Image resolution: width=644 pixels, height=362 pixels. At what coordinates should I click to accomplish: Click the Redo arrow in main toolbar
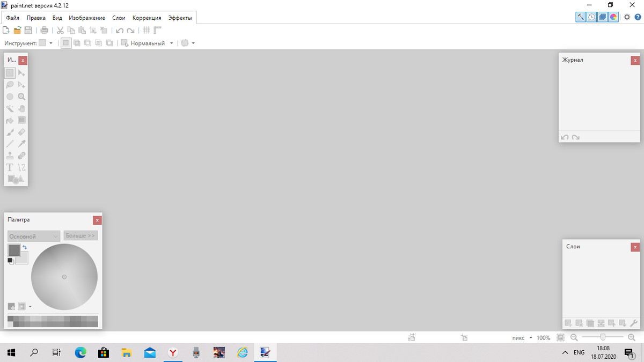click(x=130, y=31)
